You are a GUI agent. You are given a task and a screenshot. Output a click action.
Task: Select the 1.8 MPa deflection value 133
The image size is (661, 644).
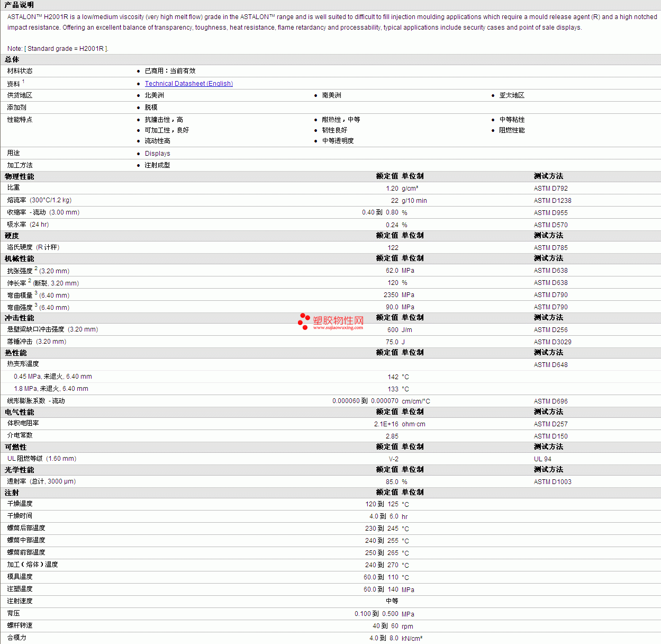393,389
